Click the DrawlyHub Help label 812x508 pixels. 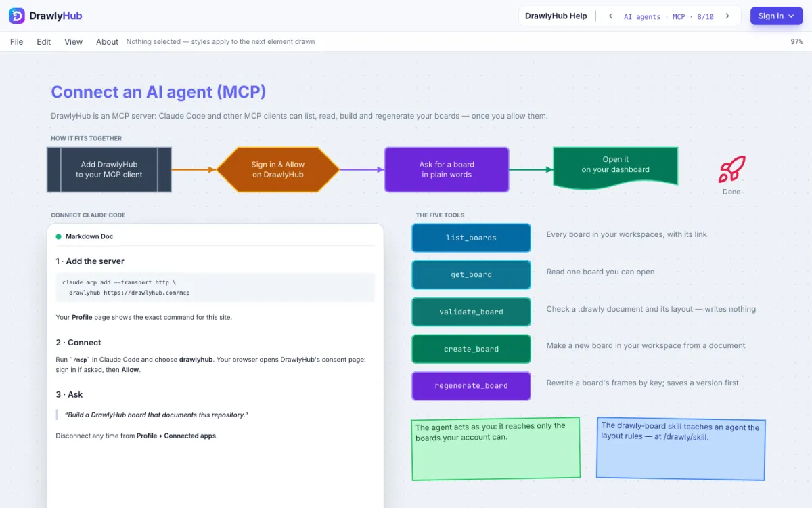556,16
